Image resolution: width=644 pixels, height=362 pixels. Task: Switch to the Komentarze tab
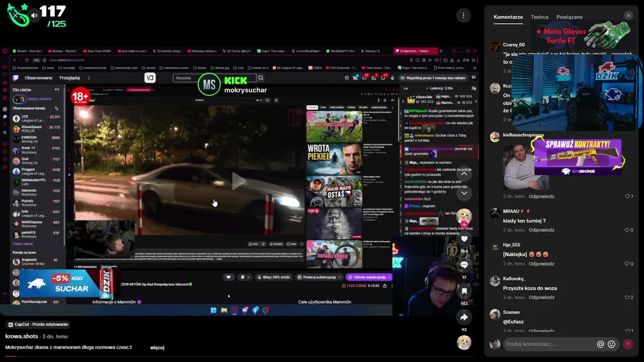point(508,17)
